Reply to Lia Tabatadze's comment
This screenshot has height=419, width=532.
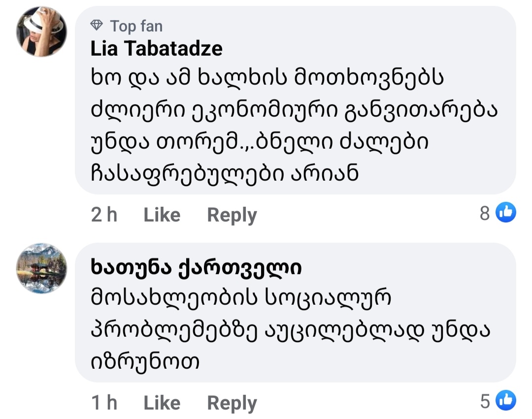[x=232, y=215]
